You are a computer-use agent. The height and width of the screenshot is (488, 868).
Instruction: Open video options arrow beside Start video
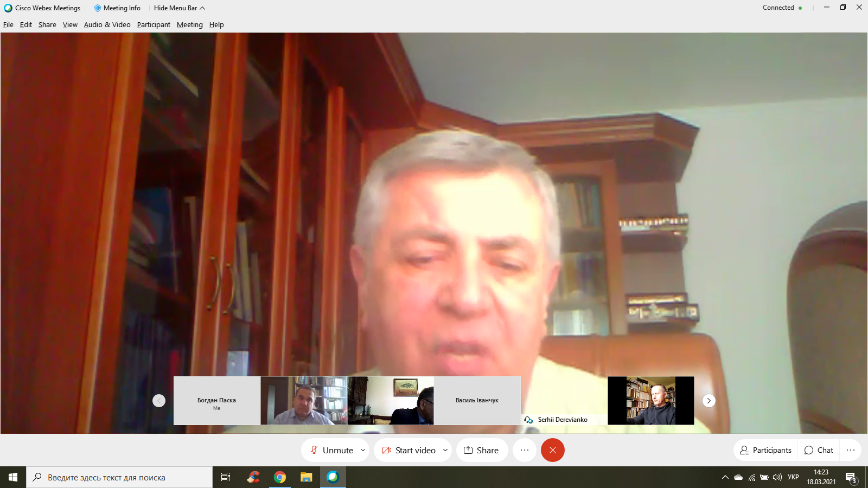[445, 450]
